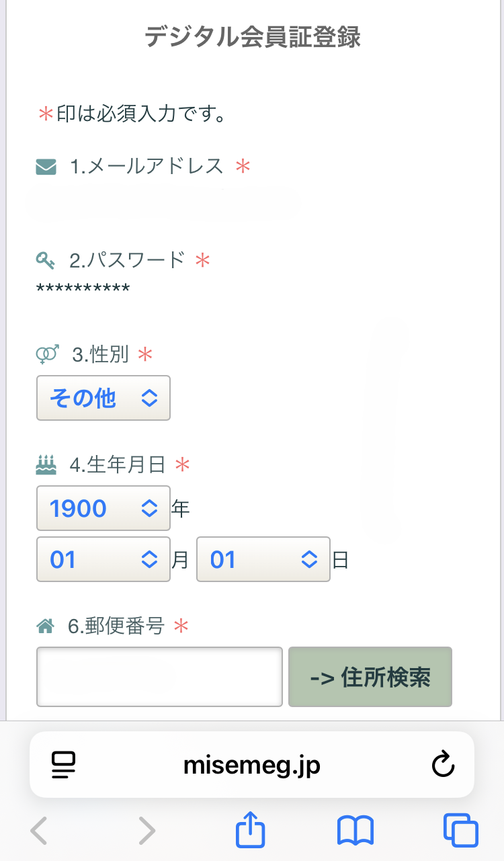Tap the gender symbol icon beside 性別
504x861 pixels.
tap(46, 354)
